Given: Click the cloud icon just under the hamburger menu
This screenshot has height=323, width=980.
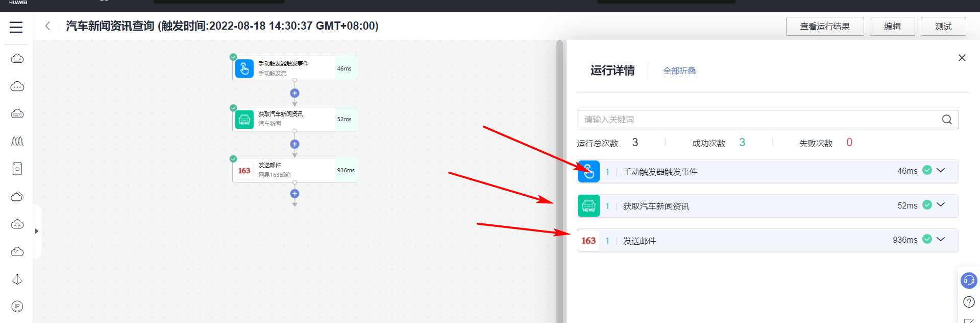Looking at the screenshot, I should click(17, 59).
